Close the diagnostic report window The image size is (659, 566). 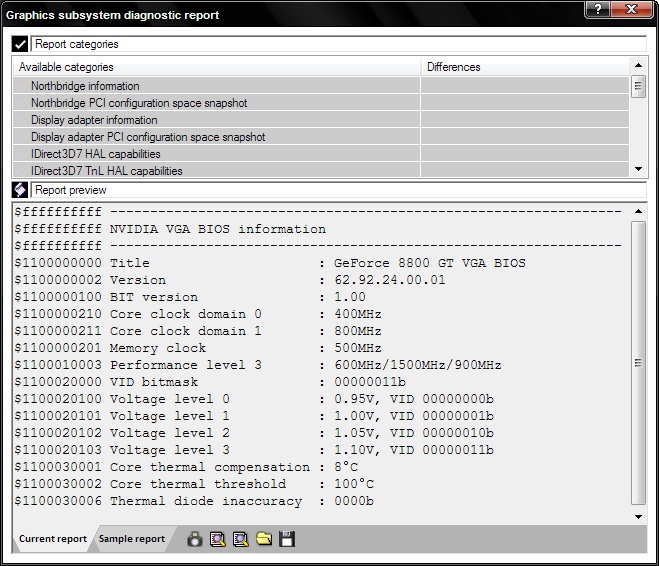[x=632, y=9]
